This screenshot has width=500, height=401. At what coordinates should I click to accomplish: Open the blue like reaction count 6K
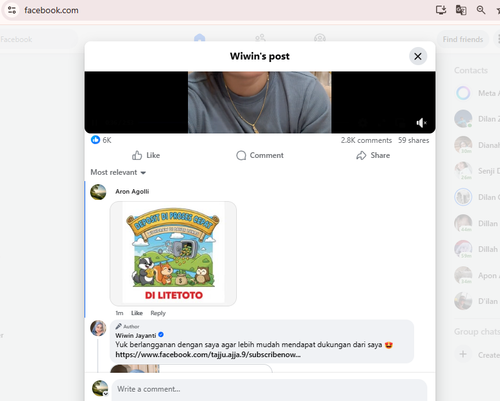point(101,140)
